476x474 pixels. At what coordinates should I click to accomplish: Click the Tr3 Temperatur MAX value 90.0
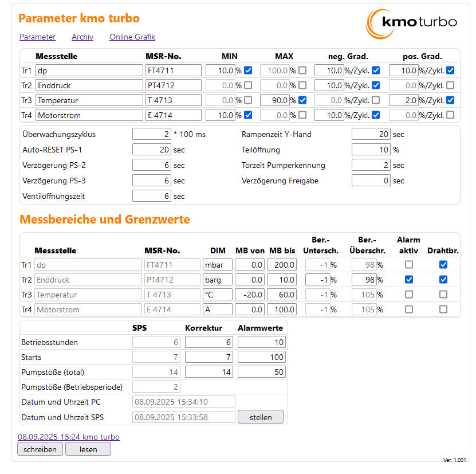pyautogui.click(x=275, y=100)
